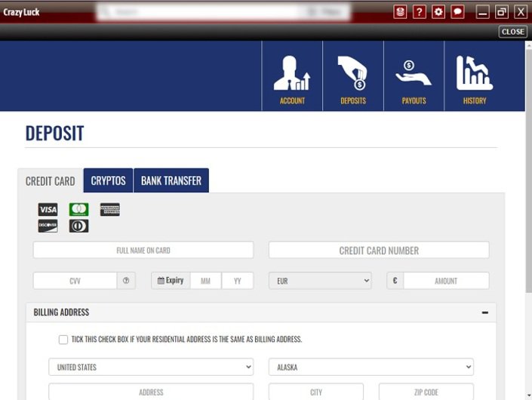Screen dimensions: 532x400
Task: Focus the Zip Code field
Action: 426,392
